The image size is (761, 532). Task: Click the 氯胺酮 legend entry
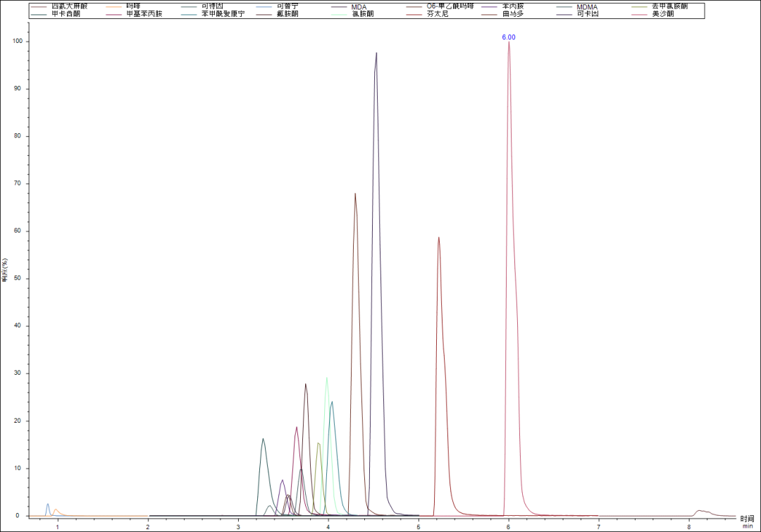click(352, 13)
